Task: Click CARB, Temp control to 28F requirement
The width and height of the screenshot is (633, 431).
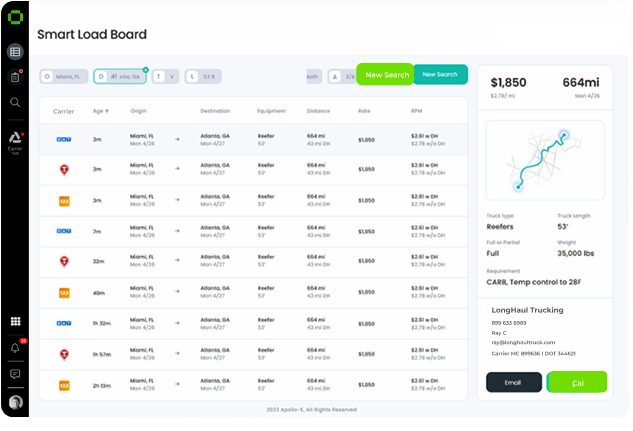Action: [x=534, y=282]
